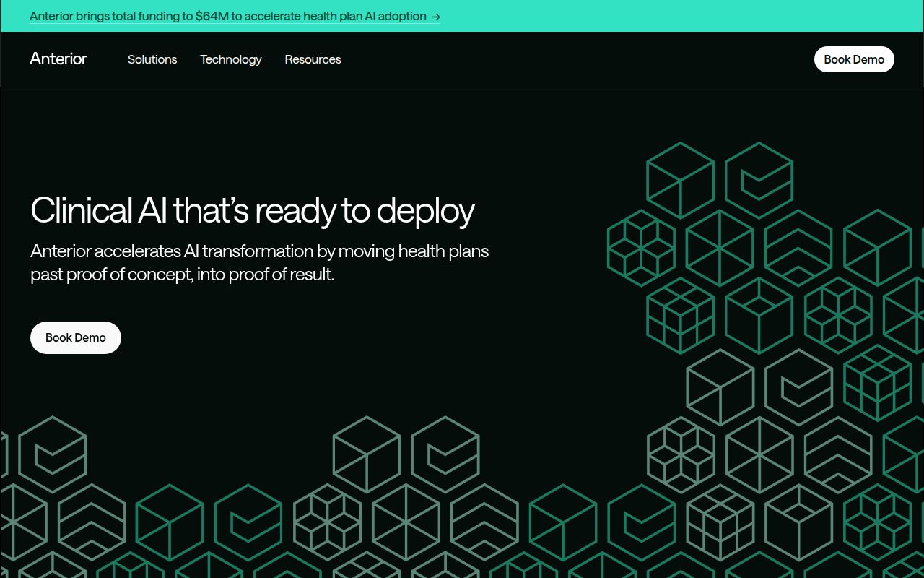Click the Book Demo button below the headline
Screen dimensions: 924x578
(76, 337)
